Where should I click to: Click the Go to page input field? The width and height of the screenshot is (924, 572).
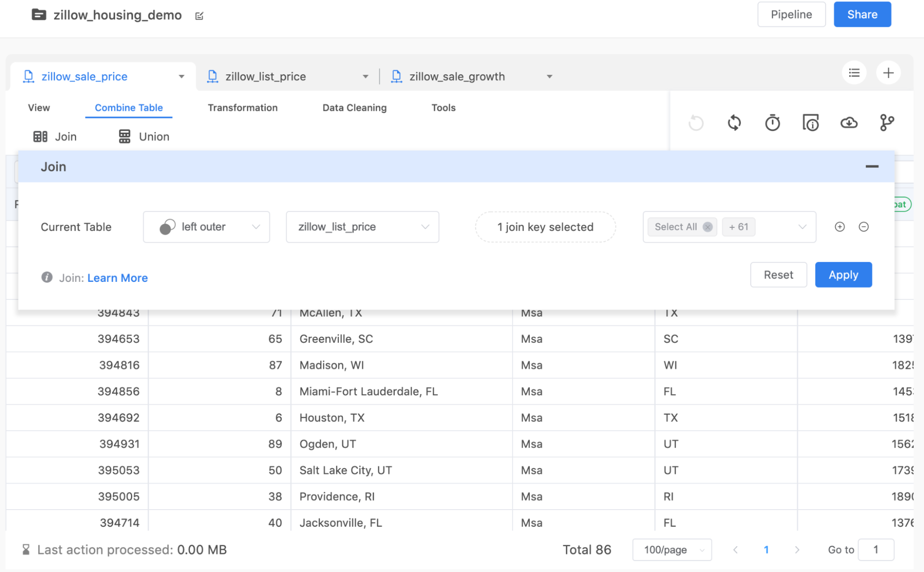pos(875,550)
